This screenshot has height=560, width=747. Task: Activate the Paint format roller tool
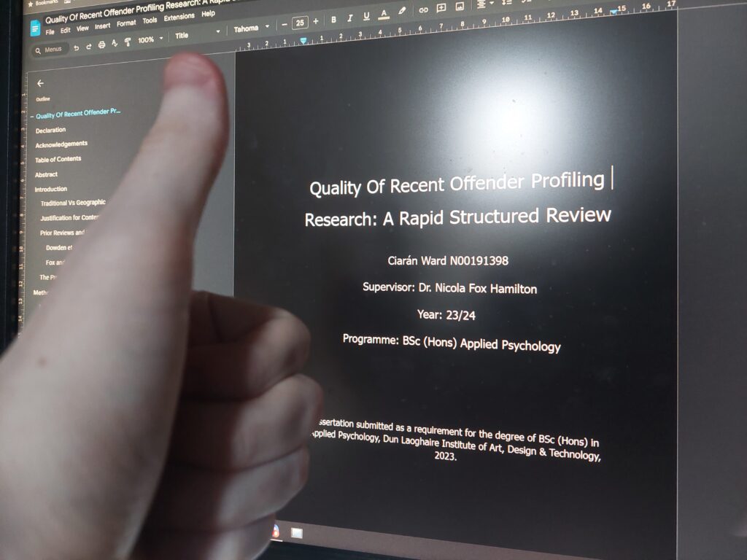(128, 43)
